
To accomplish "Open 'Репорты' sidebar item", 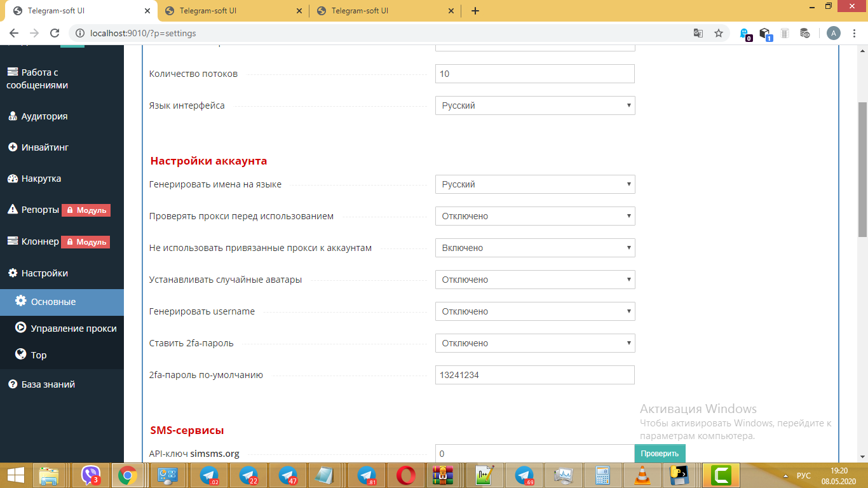I will [x=33, y=210].
